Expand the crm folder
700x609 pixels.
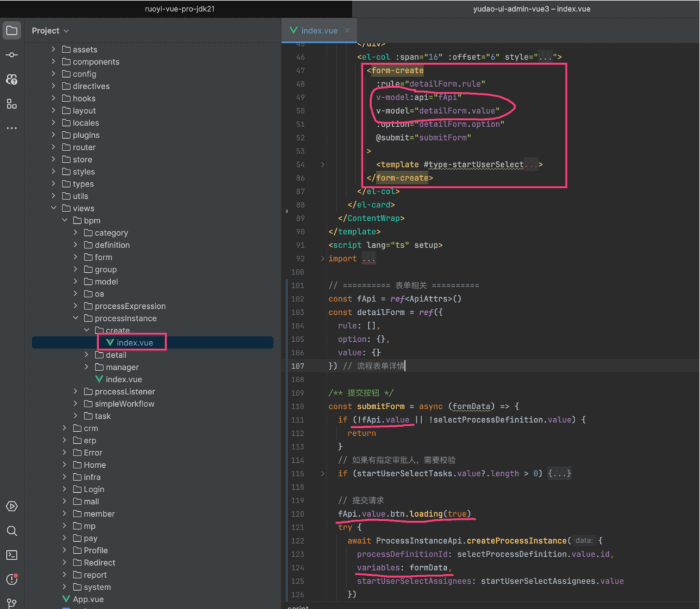coord(65,429)
